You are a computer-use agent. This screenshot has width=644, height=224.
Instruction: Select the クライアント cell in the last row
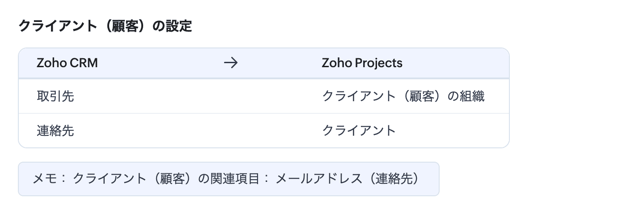pos(359,130)
